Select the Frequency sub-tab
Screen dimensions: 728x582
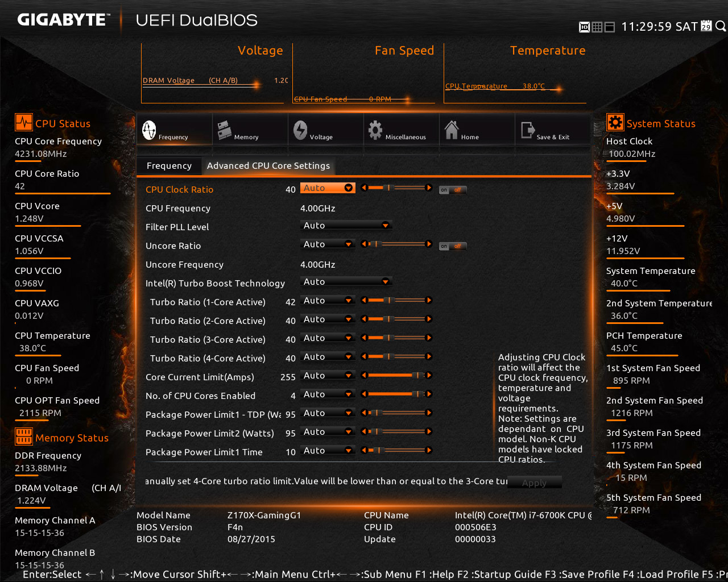point(169,166)
